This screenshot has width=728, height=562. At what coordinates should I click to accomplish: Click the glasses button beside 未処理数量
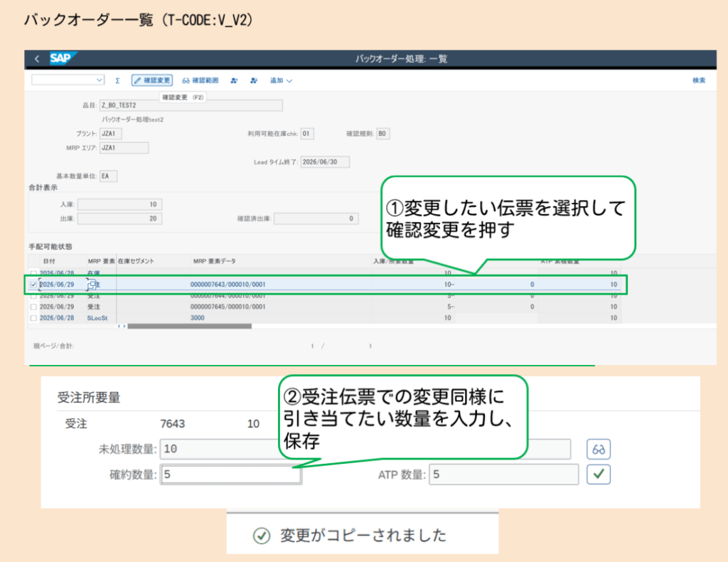click(599, 449)
